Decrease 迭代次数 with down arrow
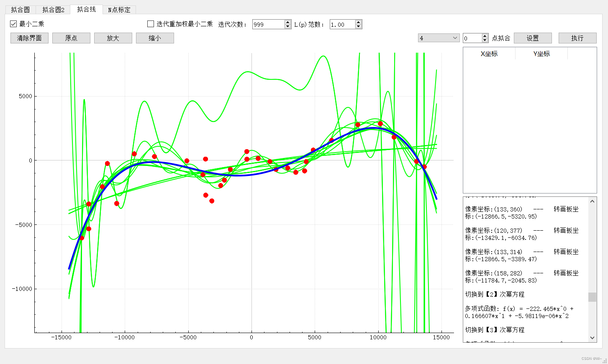The width and height of the screenshot is (608, 364). [x=287, y=27]
